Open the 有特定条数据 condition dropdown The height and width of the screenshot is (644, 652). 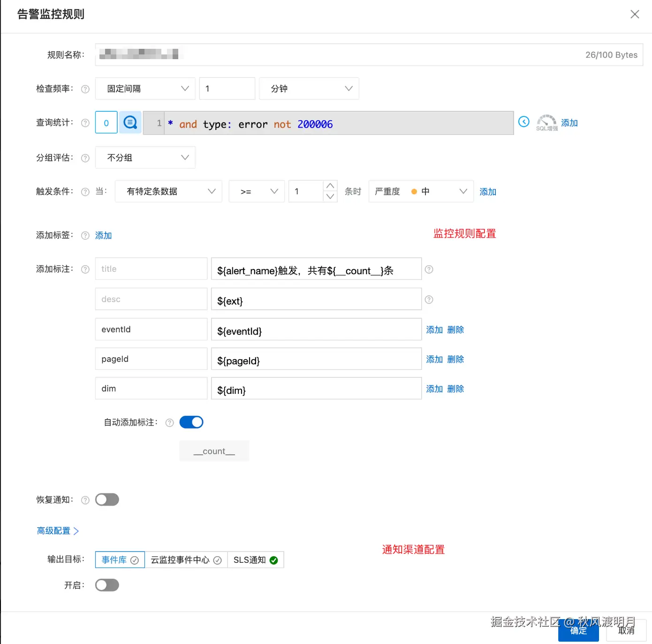pos(168,191)
